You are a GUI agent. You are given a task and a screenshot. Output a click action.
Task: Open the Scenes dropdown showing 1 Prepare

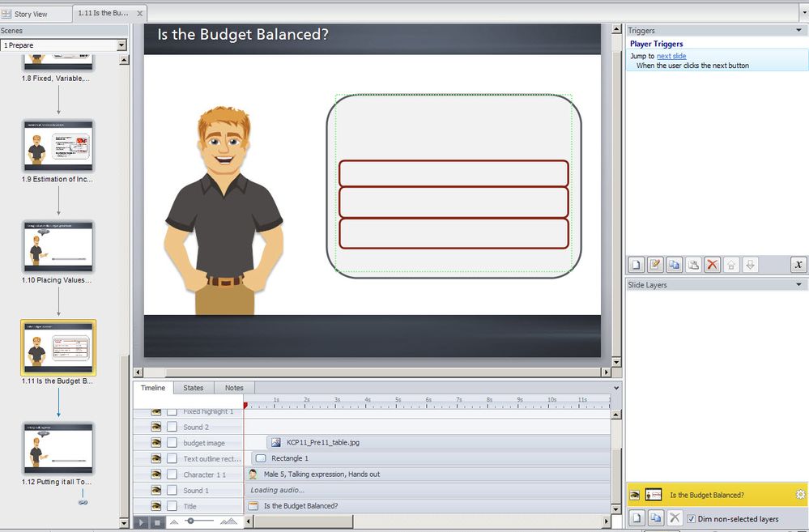click(x=121, y=45)
